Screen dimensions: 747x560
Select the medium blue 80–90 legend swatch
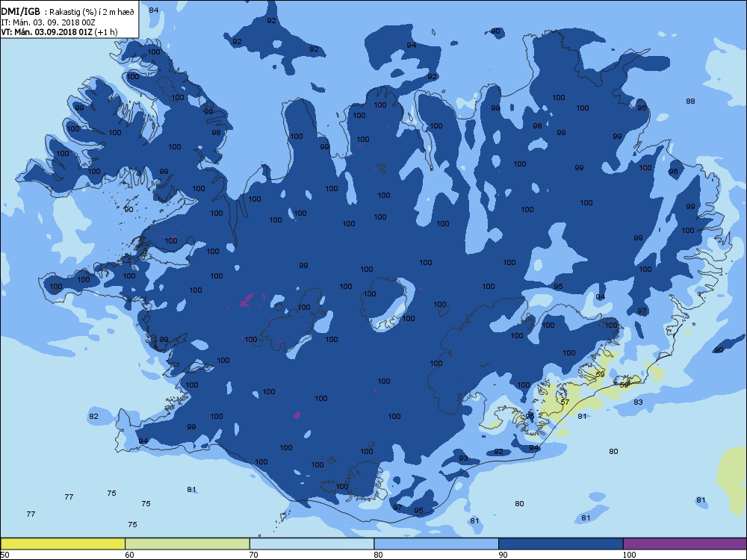click(x=436, y=544)
